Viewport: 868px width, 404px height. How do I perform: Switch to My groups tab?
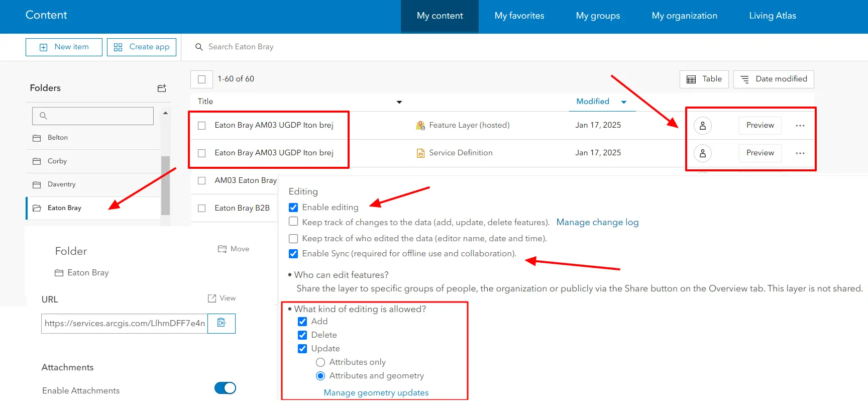598,16
